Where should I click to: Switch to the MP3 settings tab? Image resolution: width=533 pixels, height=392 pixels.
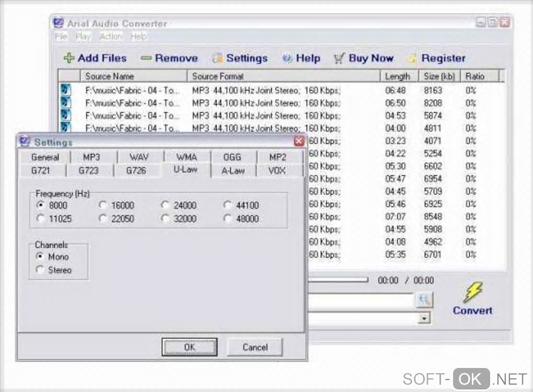91,157
